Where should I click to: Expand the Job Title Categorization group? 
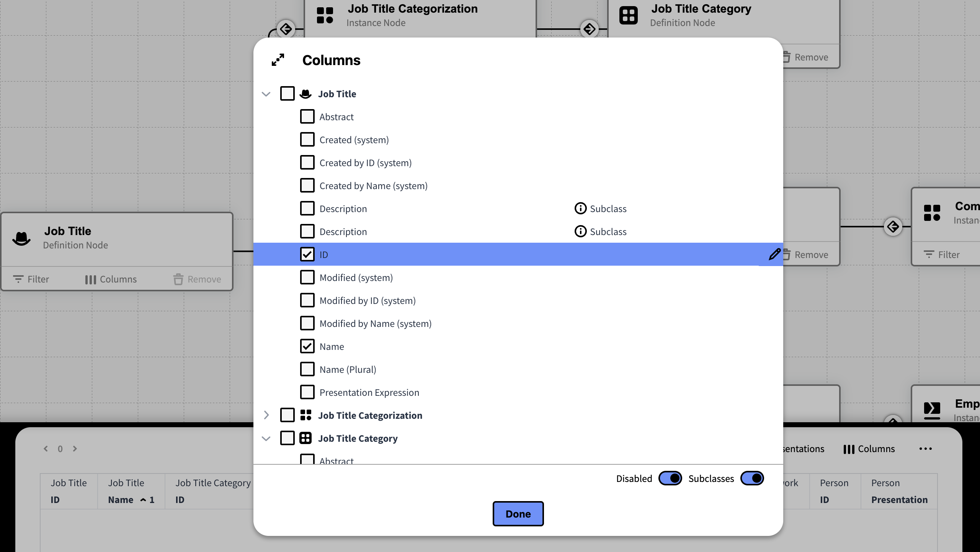266,415
